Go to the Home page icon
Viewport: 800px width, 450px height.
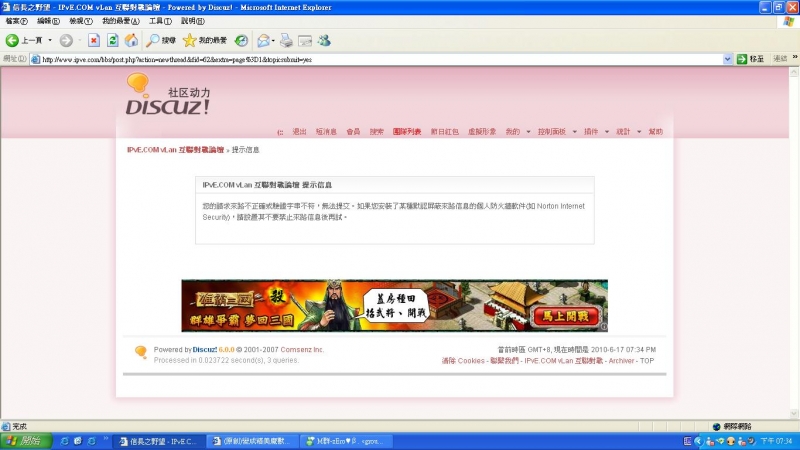pyautogui.click(x=130, y=40)
